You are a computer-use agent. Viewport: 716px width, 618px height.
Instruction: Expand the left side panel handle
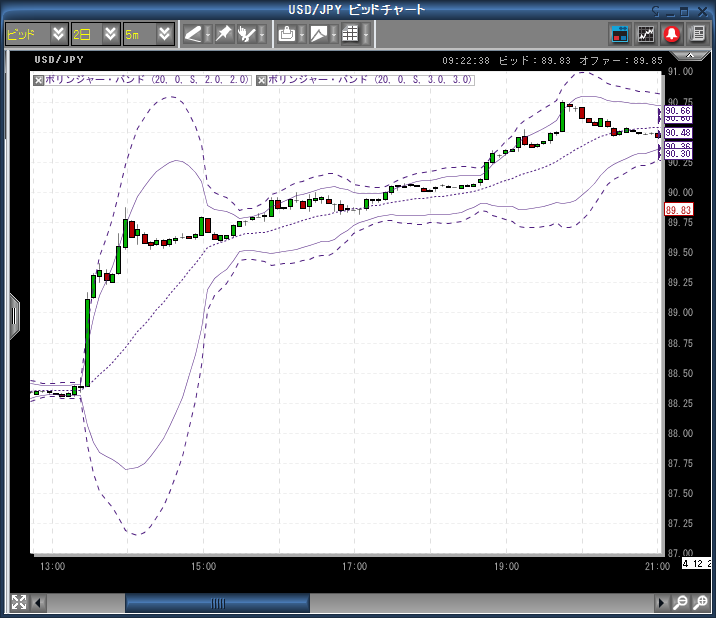coord(14,315)
